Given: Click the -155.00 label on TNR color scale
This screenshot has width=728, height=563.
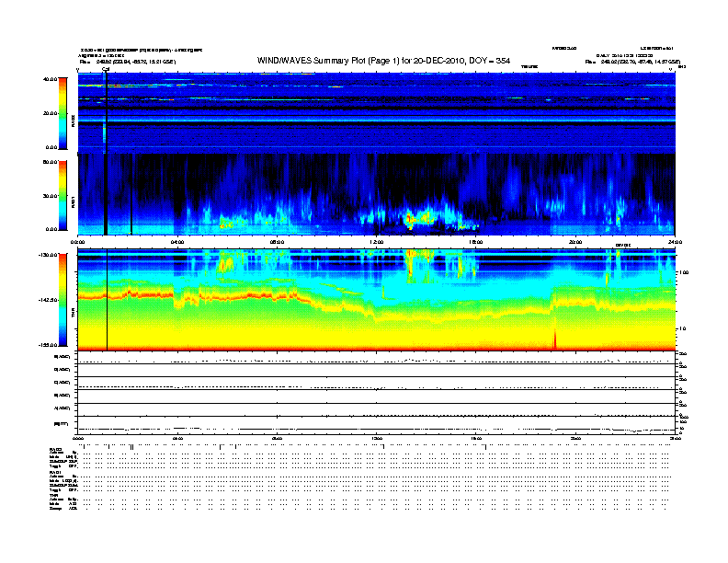Looking at the screenshot, I should click(x=48, y=345).
